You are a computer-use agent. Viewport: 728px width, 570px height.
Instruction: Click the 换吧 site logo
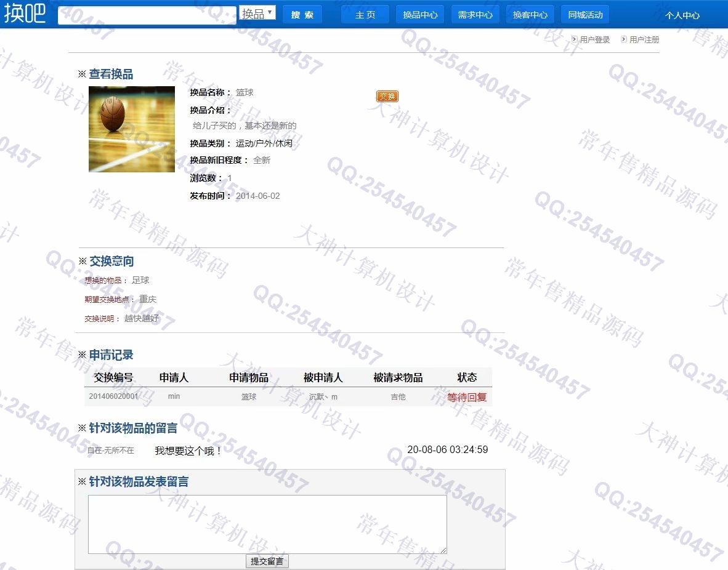pos(25,13)
